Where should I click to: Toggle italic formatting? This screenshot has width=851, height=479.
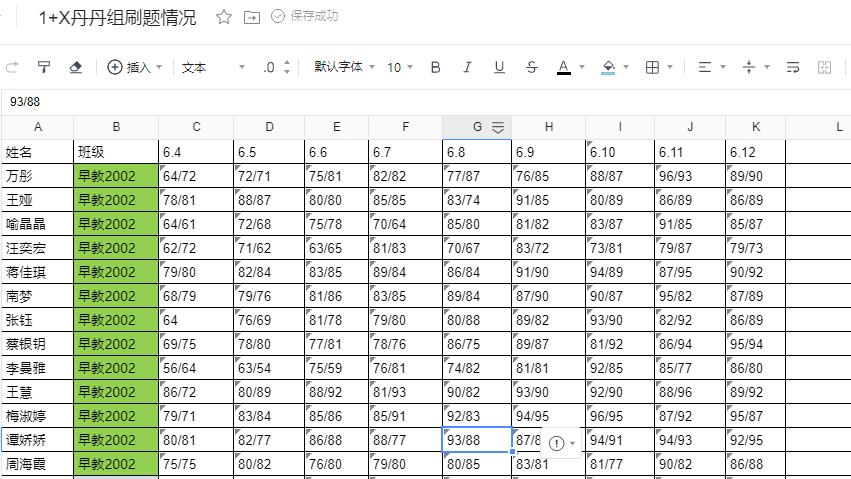467,67
